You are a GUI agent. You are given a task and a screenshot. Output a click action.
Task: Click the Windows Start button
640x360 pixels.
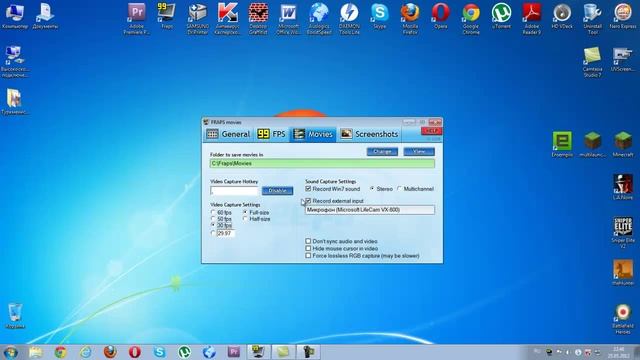(x=11, y=352)
